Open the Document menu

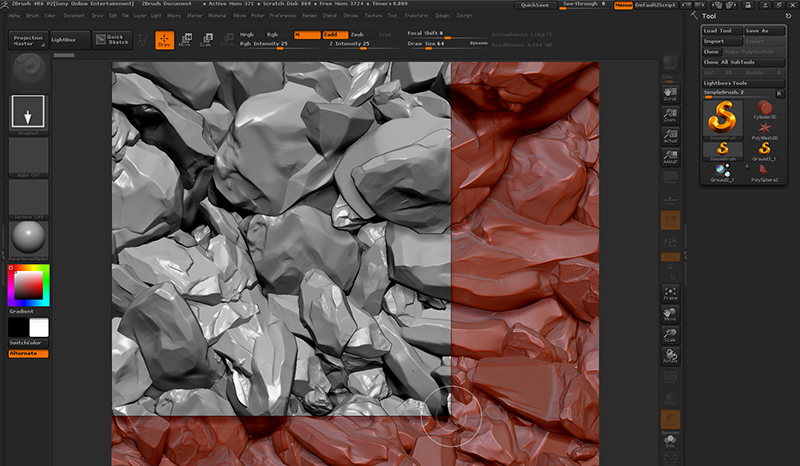click(x=74, y=16)
